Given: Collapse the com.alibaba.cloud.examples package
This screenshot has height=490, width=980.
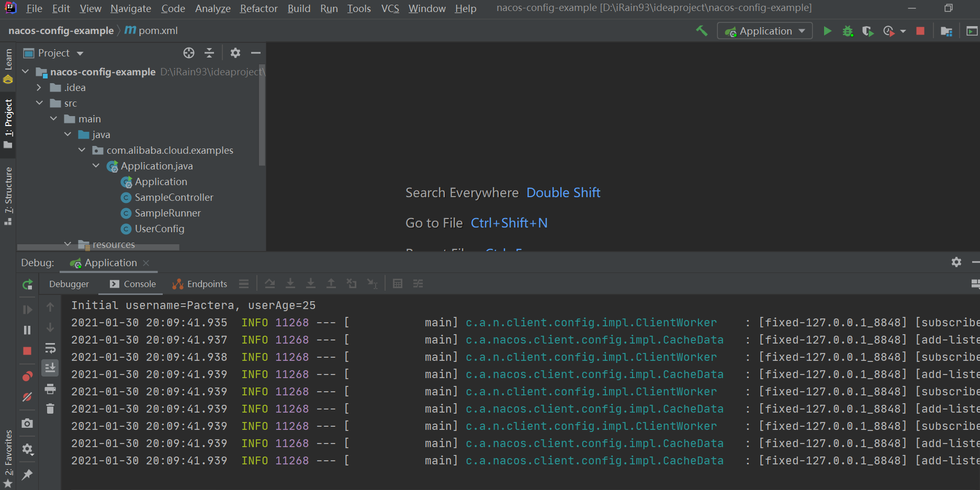Looking at the screenshot, I should [x=82, y=150].
